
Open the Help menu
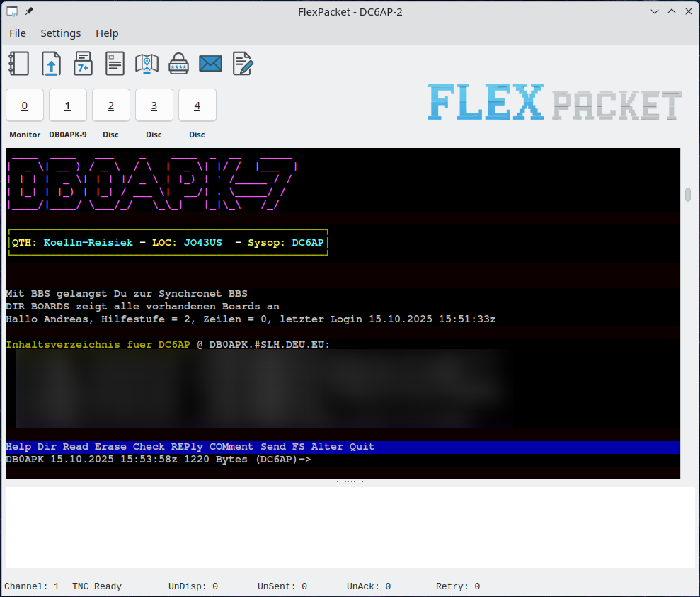click(x=107, y=33)
